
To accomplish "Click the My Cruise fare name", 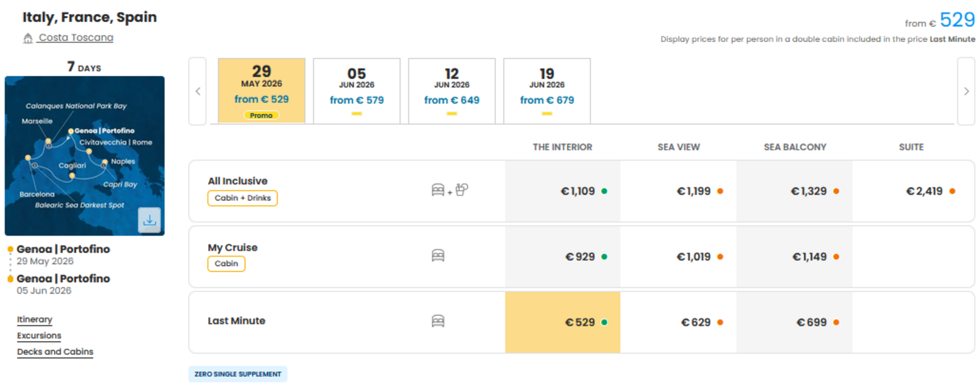I will (233, 248).
